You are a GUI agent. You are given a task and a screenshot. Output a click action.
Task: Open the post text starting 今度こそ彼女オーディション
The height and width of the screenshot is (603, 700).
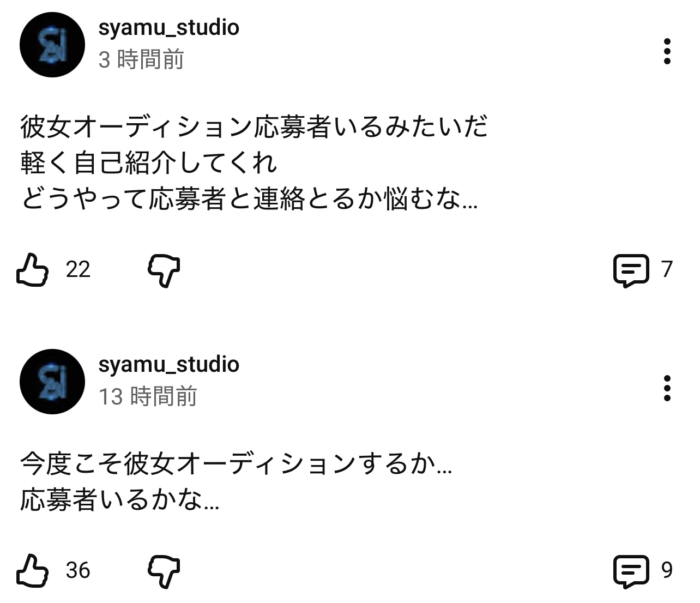click(x=236, y=481)
